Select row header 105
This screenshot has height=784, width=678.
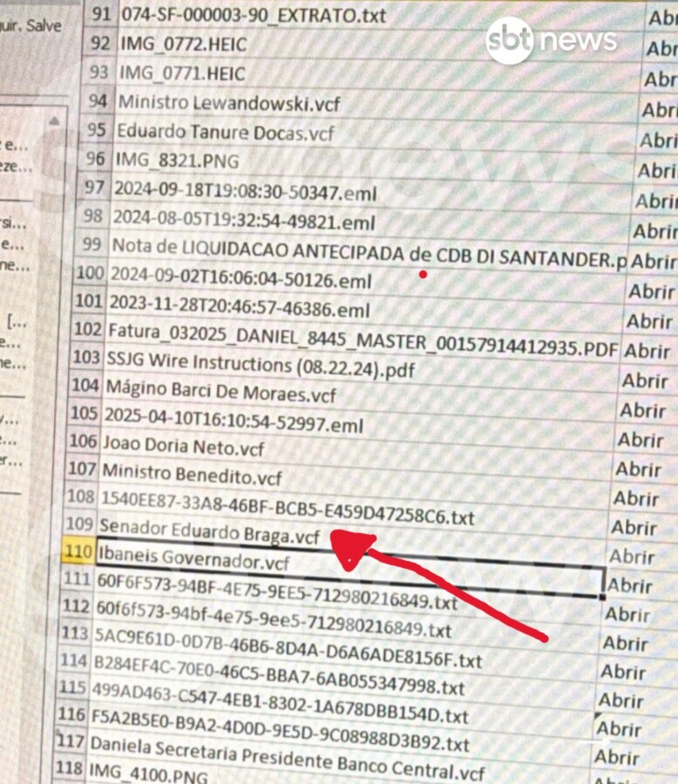click(85, 414)
